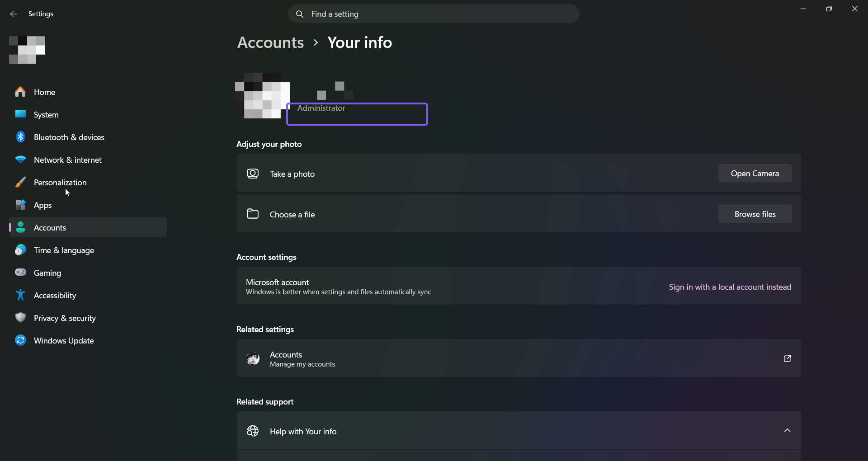Click the Take a photo label
This screenshot has width=868, height=461.
pyautogui.click(x=292, y=174)
